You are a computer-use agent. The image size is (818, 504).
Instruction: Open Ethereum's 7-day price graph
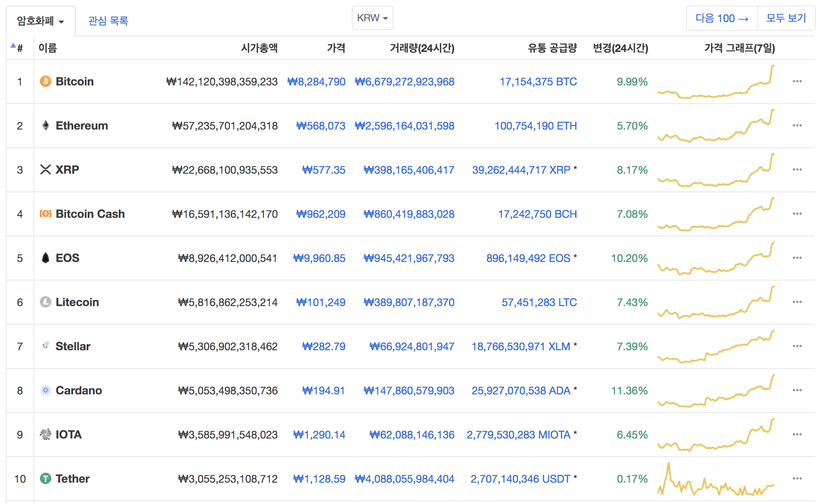(x=716, y=125)
